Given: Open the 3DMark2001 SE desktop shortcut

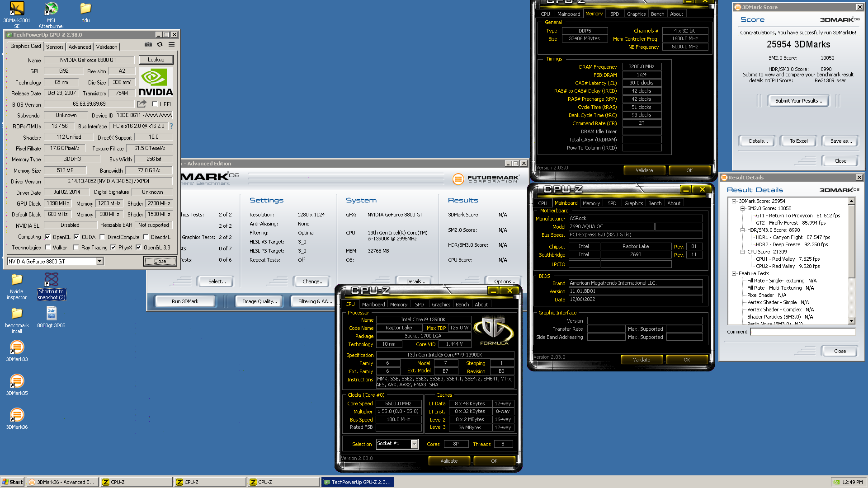Looking at the screenshot, I should pos(17,15).
